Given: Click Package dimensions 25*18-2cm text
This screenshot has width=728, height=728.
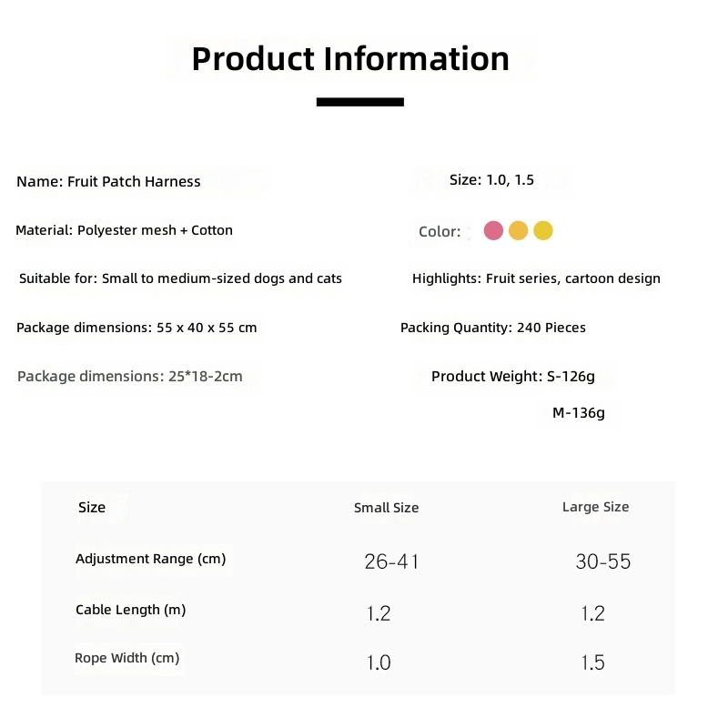Looking at the screenshot, I should tap(130, 377).
